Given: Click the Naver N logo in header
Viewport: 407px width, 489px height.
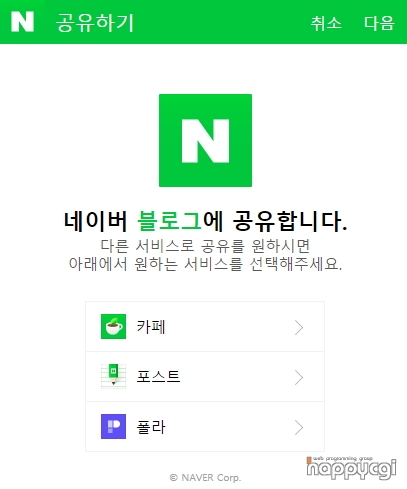Looking at the screenshot, I should (22, 22).
